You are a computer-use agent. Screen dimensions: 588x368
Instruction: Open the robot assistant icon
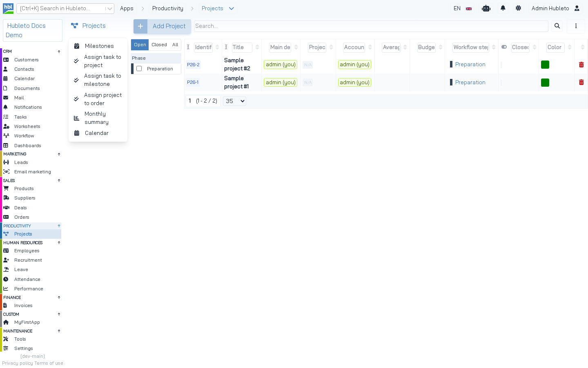point(486,8)
